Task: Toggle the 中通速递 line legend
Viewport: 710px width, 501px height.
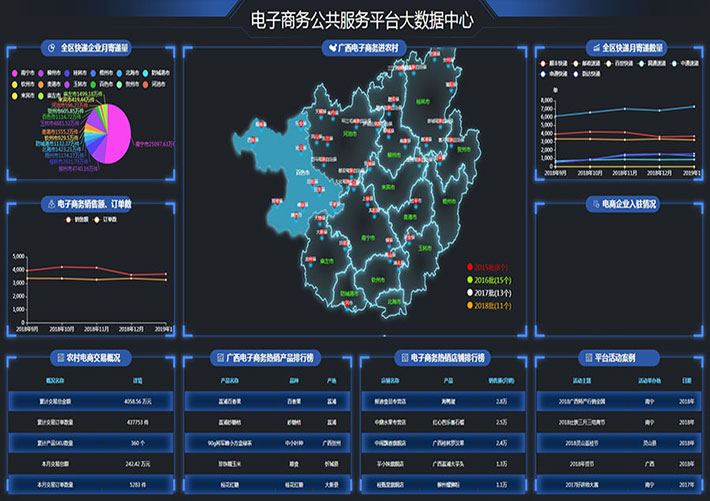Action: tap(685, 63)
